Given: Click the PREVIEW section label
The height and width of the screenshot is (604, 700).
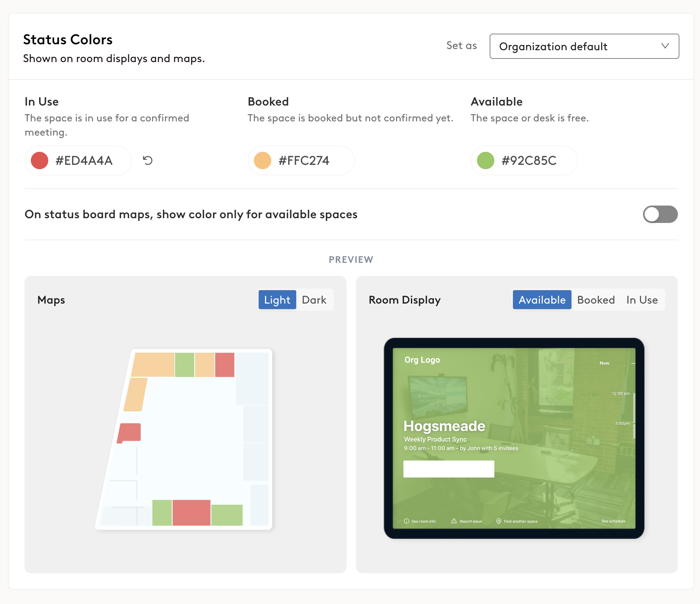Looking at the screenshot, I should (x=351, y=260).
